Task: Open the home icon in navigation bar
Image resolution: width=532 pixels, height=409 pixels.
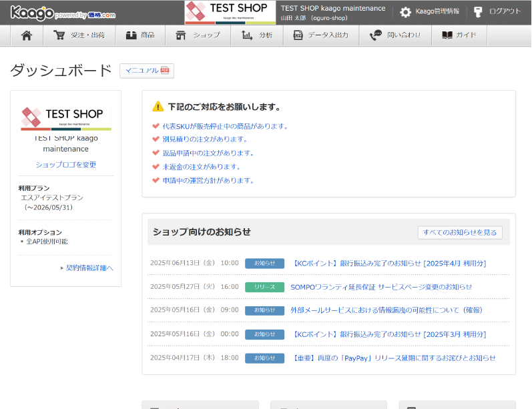Action: 27,35
